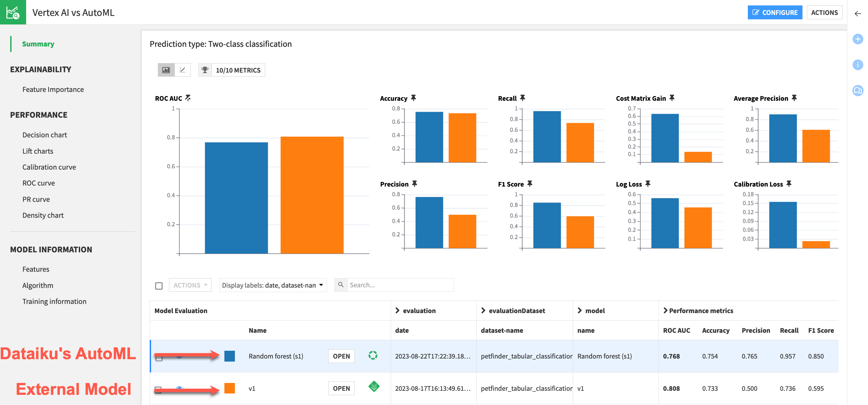Screen dimensions: 868x405
Task: Select the ROC curve performance view
Action: 39,182
